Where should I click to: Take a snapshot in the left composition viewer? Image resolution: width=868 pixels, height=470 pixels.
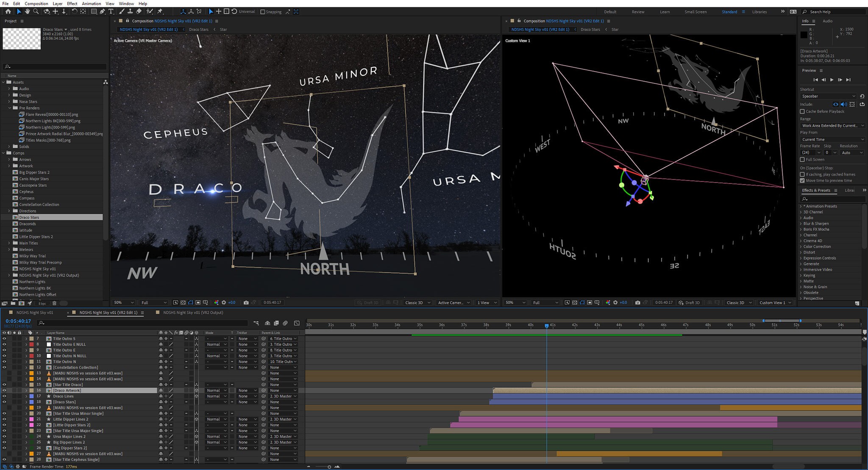click(x=246, y=302)
